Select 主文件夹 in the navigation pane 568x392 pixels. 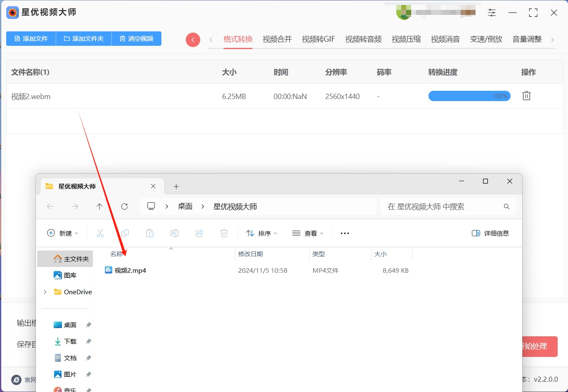(x=65, y=259)
